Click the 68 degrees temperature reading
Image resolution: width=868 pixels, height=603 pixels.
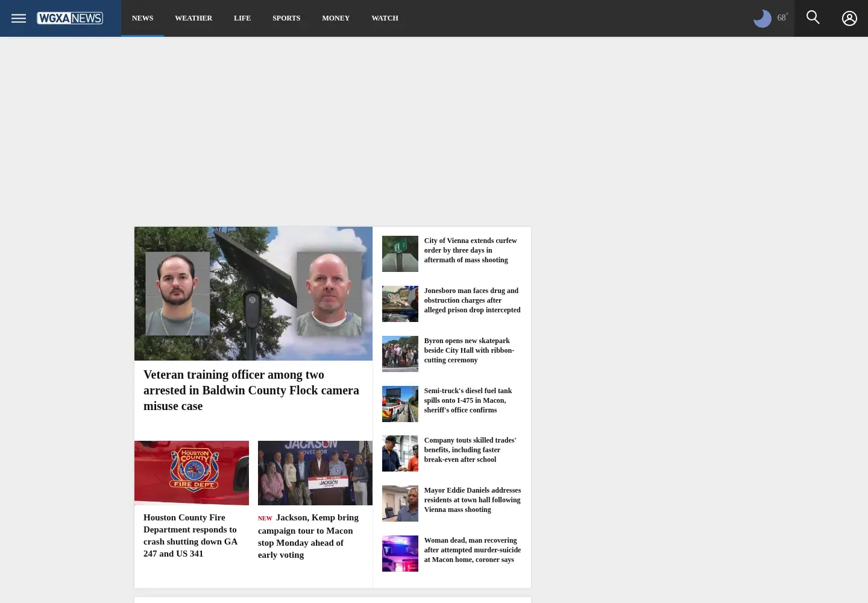(x=782, y=17)
